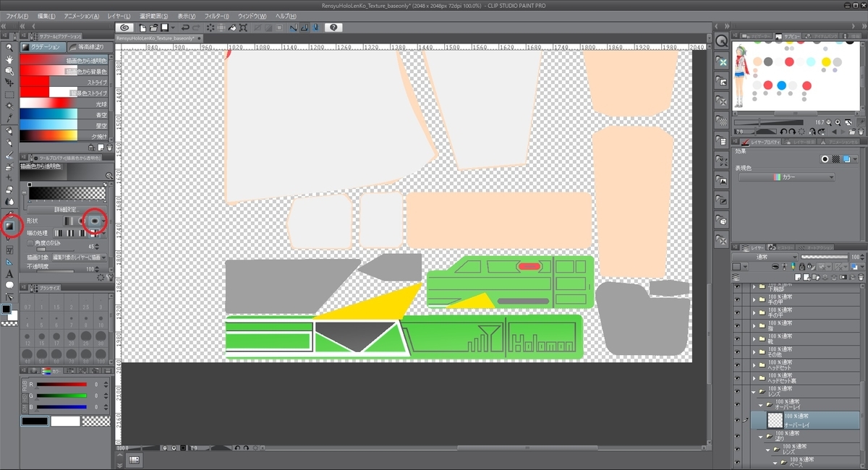868x470 pixels.
Task: Expand the 下腕部 folder
Action: (x=754, y=287)
